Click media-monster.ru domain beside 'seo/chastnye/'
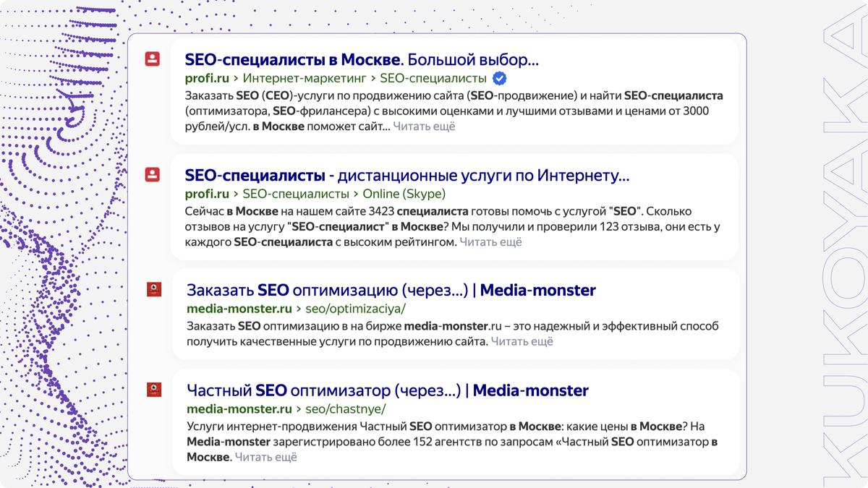868x488 pixels. 239,408
